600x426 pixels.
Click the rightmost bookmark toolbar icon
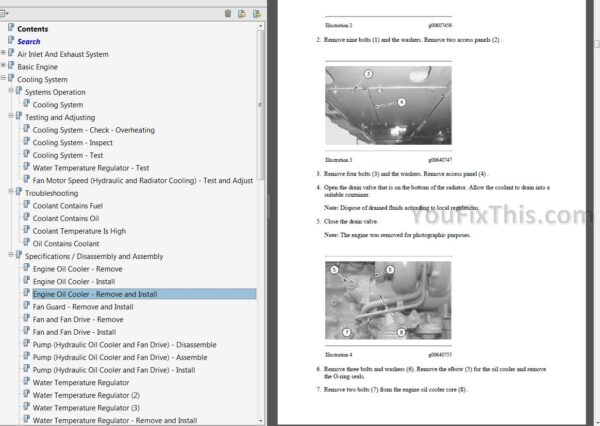[257, 13]
